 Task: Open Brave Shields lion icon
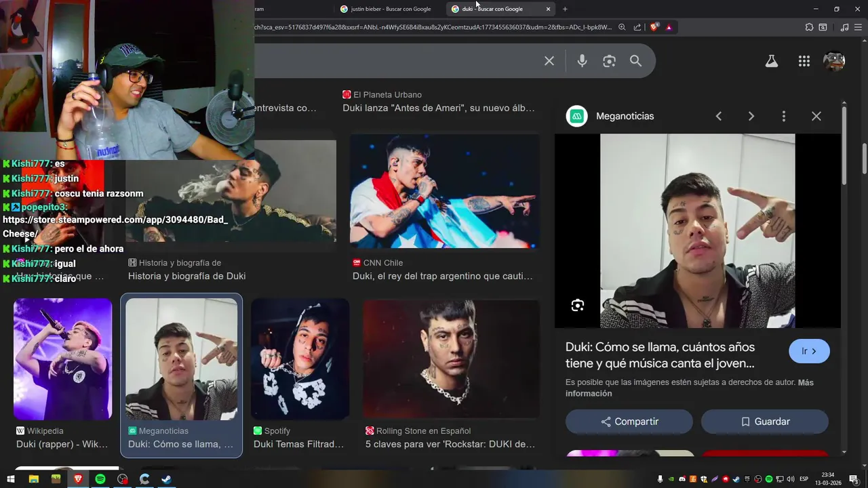point(654,27)
